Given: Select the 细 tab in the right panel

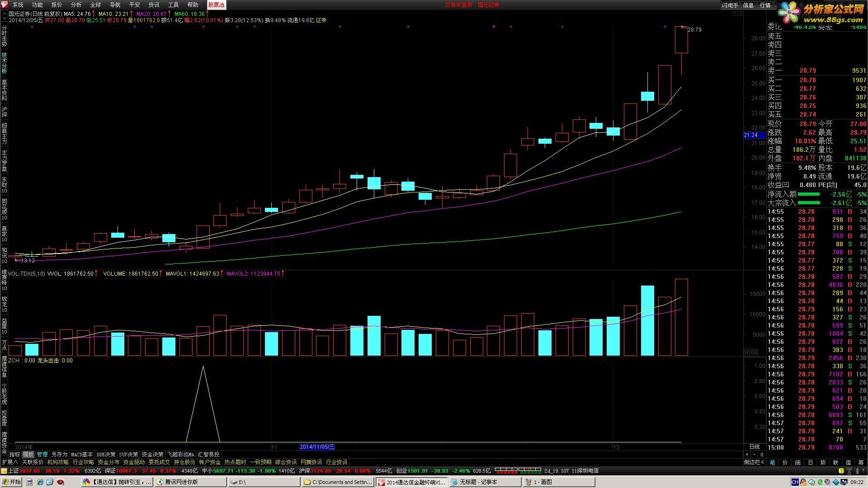Looking at the screenshot, I should click(797, 462).
